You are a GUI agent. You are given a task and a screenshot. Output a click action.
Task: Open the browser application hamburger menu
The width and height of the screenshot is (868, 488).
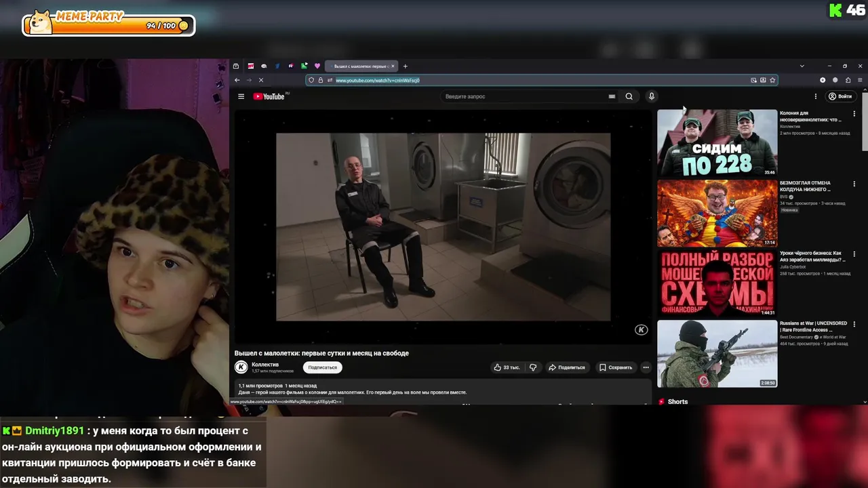(861, 80)
